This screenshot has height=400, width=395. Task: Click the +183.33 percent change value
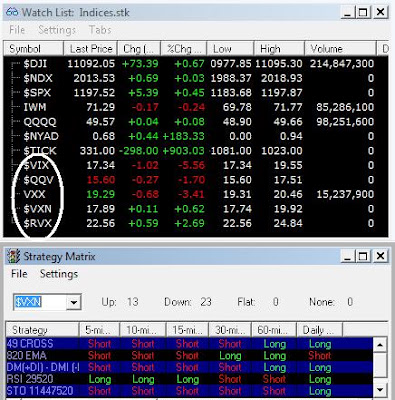(x=183, y=136)
